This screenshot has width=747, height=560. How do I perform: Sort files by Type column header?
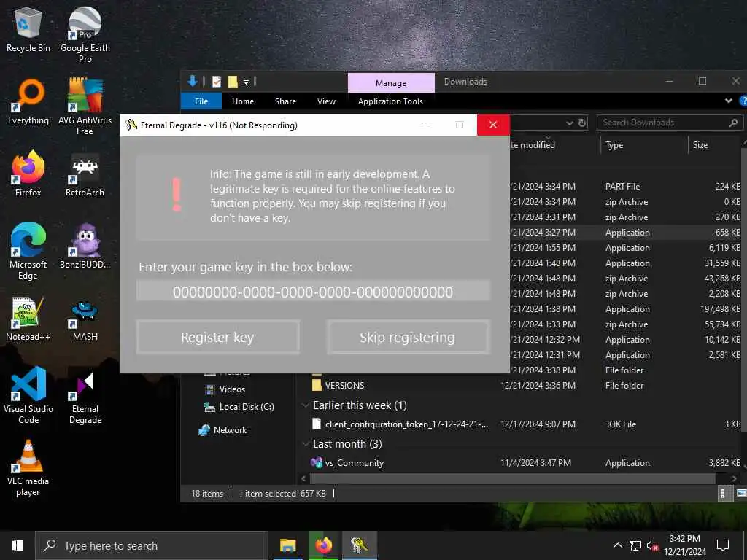(x=643, y=145)
